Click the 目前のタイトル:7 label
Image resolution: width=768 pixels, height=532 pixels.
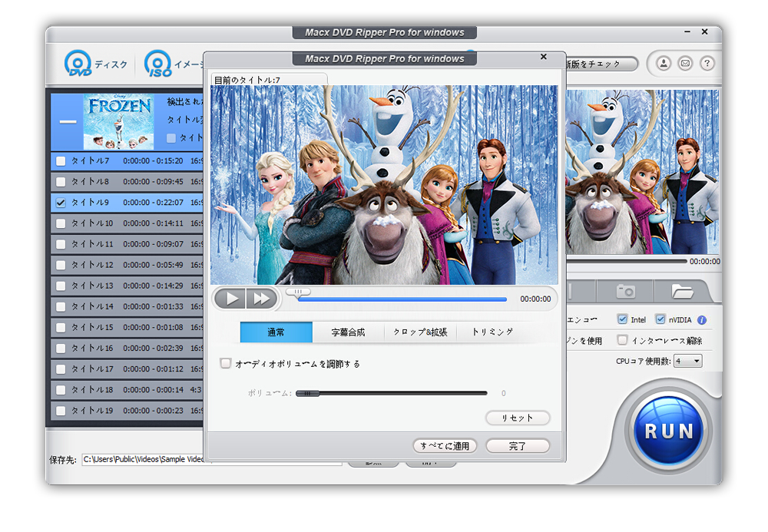[247, 80]
